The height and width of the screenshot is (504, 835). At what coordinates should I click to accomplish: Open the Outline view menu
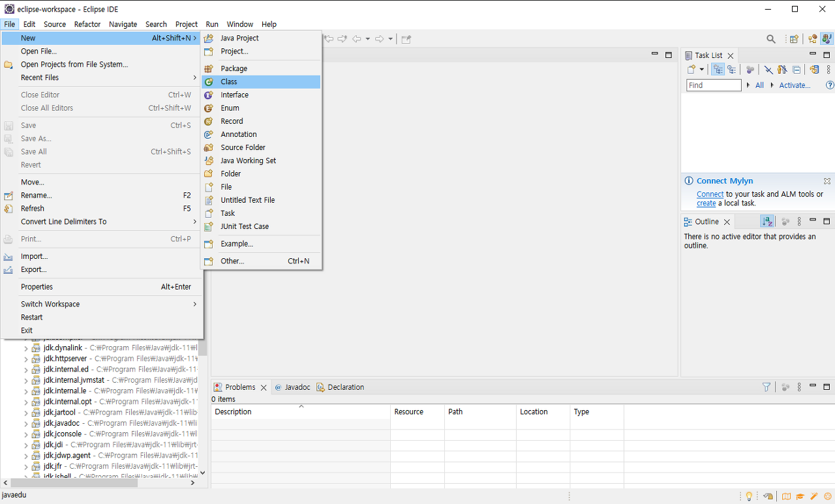[x=799, y=222]
